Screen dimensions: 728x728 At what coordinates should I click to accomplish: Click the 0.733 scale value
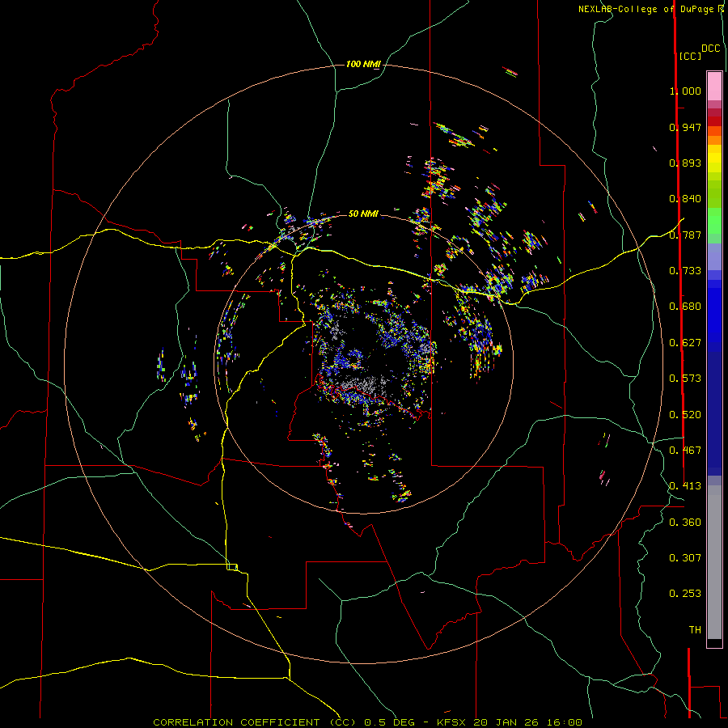(685, 271)
